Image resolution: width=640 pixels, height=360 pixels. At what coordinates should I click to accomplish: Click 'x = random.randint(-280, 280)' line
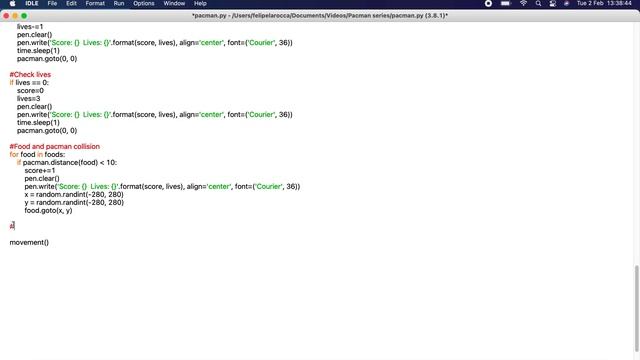click(x=74, y=194)
